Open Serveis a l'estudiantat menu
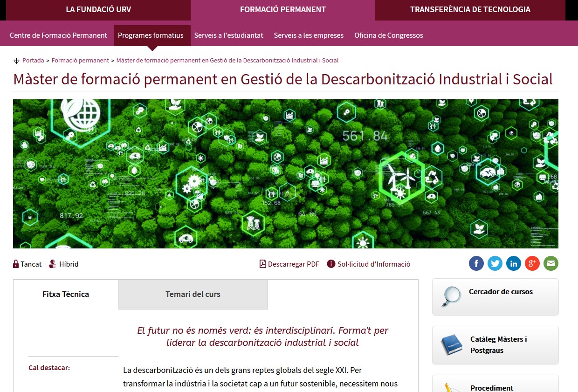Image resolution: width=578 pixels, height=392 pixels. 228,35
